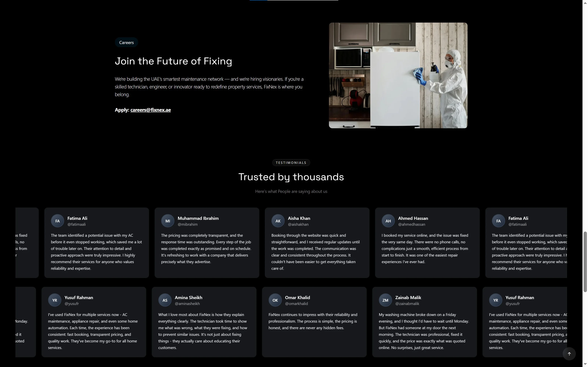Click Muhammad Ibrahim's MI avatar
This screenshot has height=367, width=588.
pos(168,221)
